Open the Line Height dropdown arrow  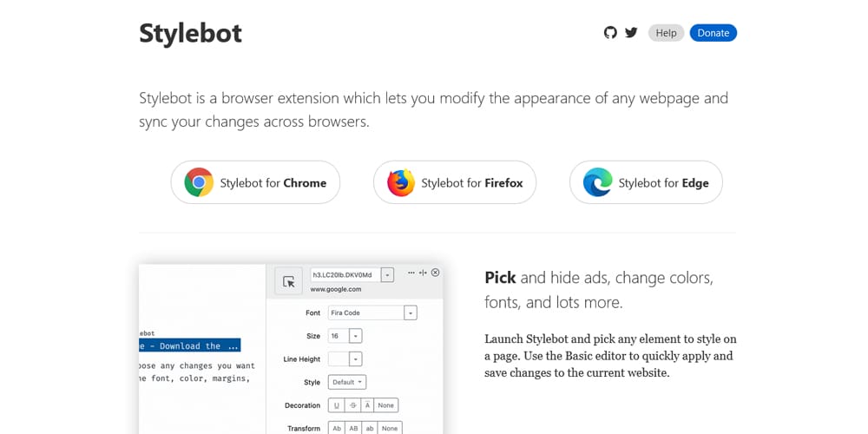(356, 359)
